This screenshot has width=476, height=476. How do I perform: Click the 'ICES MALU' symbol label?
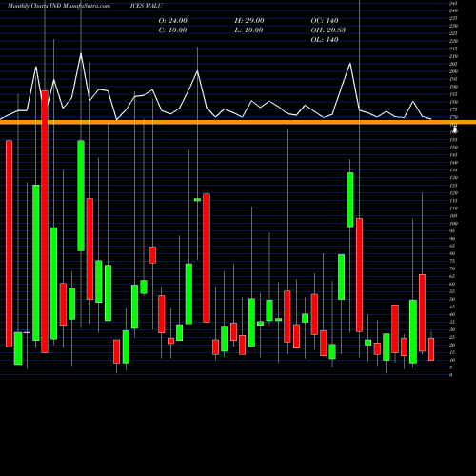pos(146,6)
